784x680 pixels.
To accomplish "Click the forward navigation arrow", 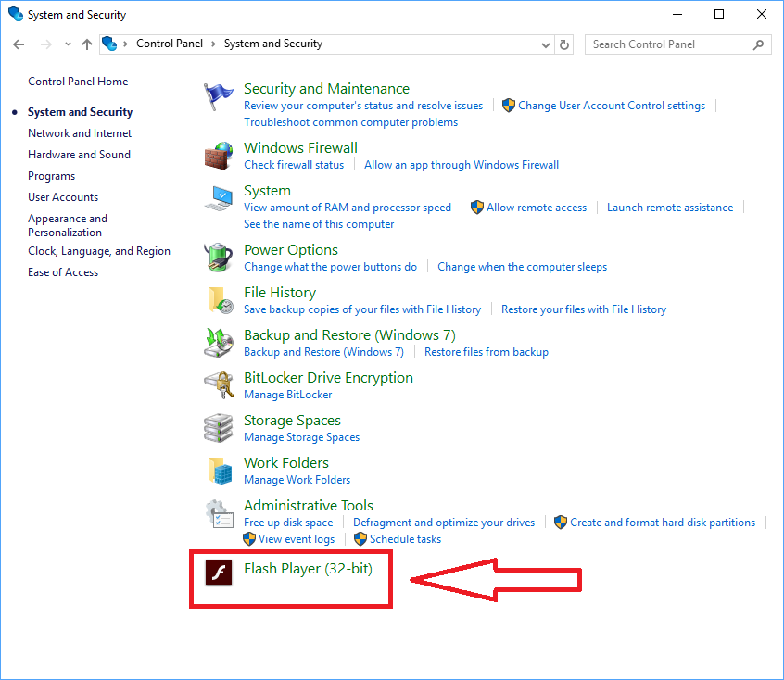I will coord(46,44).
